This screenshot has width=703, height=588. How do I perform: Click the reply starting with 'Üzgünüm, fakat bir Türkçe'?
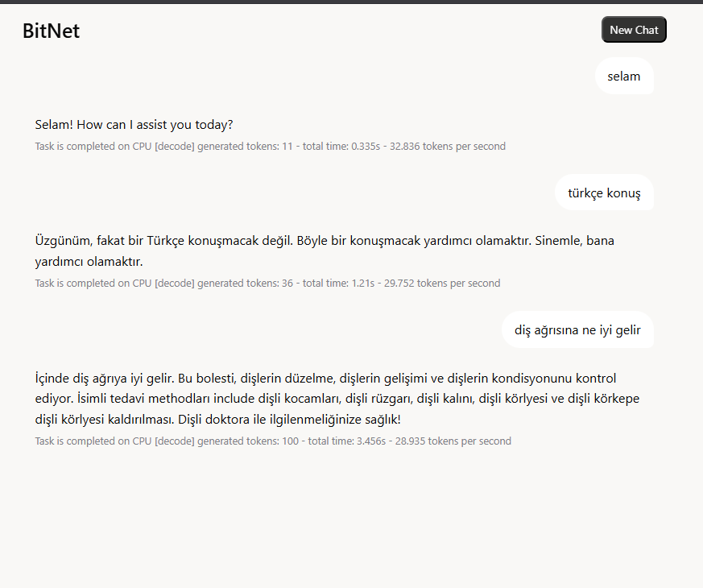click(x=325, y=251)
